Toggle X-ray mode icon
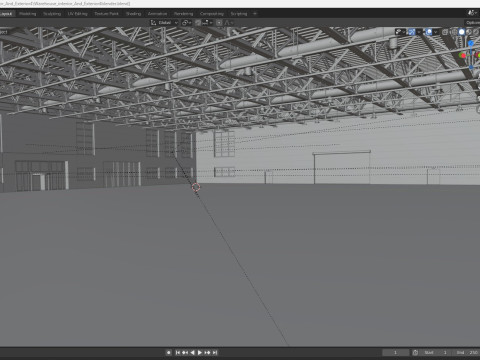 (445, 32)
